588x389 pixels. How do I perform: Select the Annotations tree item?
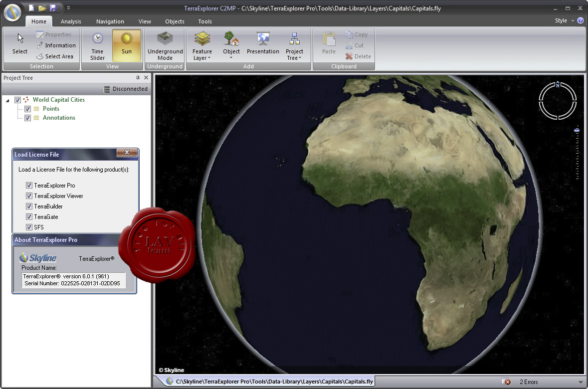pyautogui.click(x=59, y=118)
